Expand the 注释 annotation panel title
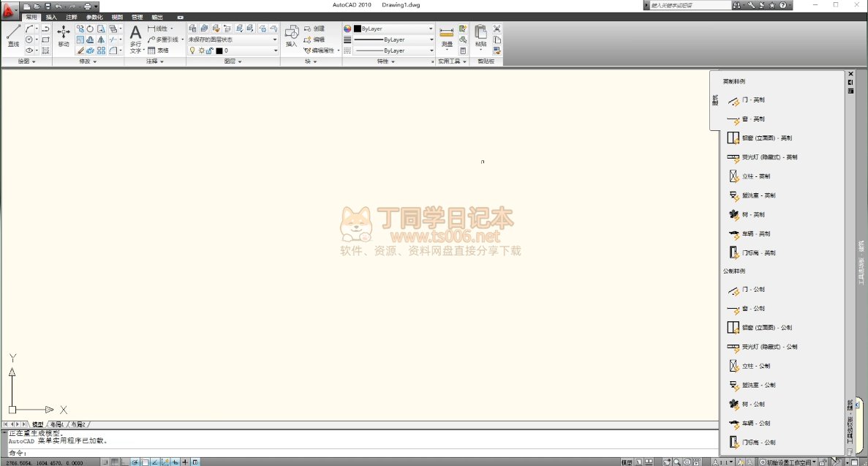Viewport: 868px width, 466px height. (x=155, y=61)
